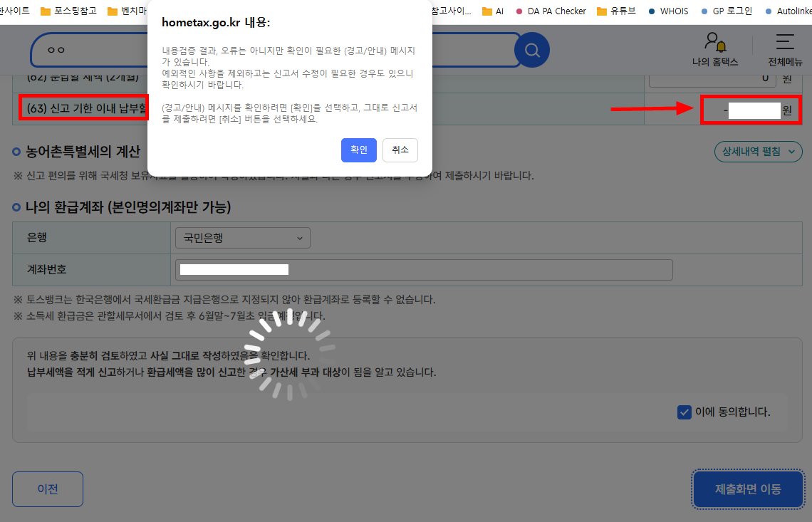
Task: Open the Autolinker bookmark
Action: [788, 11]
